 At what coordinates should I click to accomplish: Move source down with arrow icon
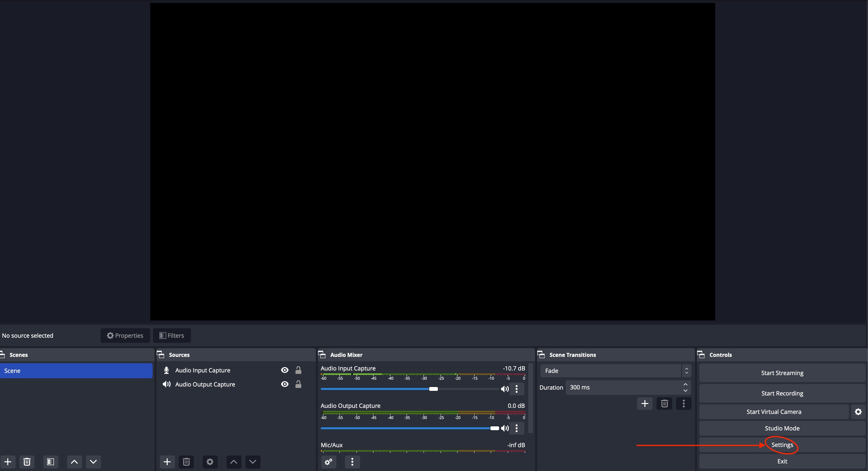[253, 462]
